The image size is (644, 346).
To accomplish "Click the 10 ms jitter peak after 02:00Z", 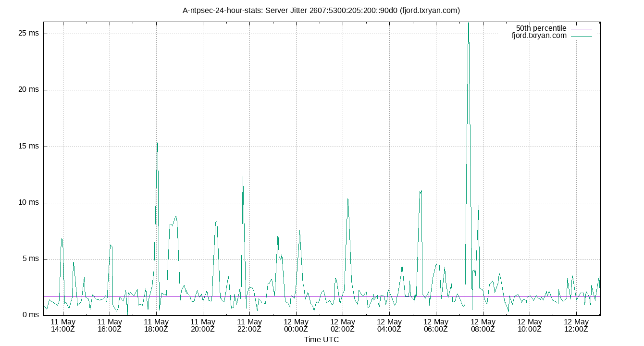I will 347,199.
